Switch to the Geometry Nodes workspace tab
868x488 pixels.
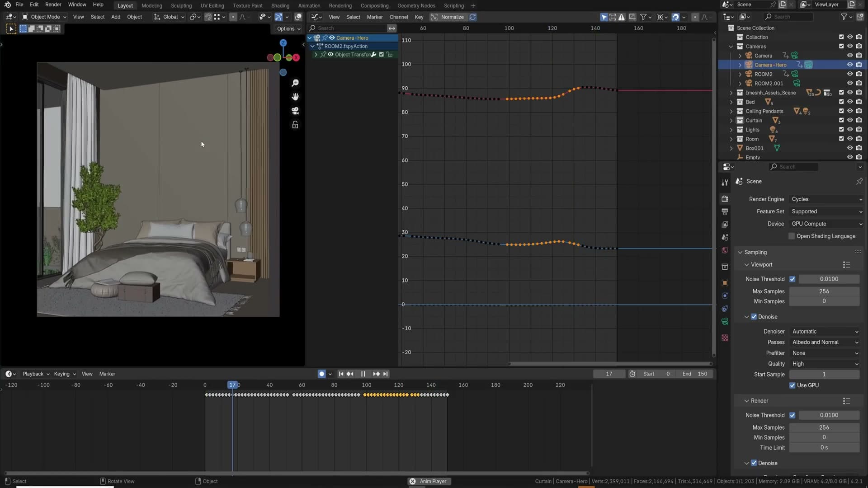[416, 5]
